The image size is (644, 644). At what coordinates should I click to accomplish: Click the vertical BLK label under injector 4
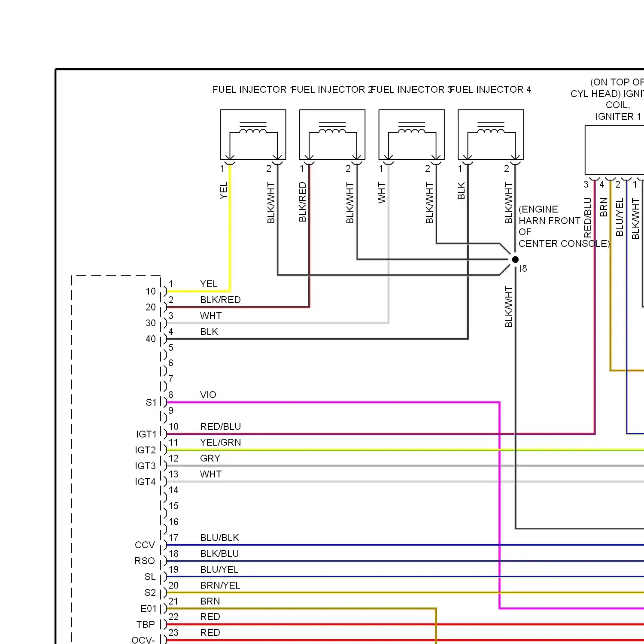[461, 191]
